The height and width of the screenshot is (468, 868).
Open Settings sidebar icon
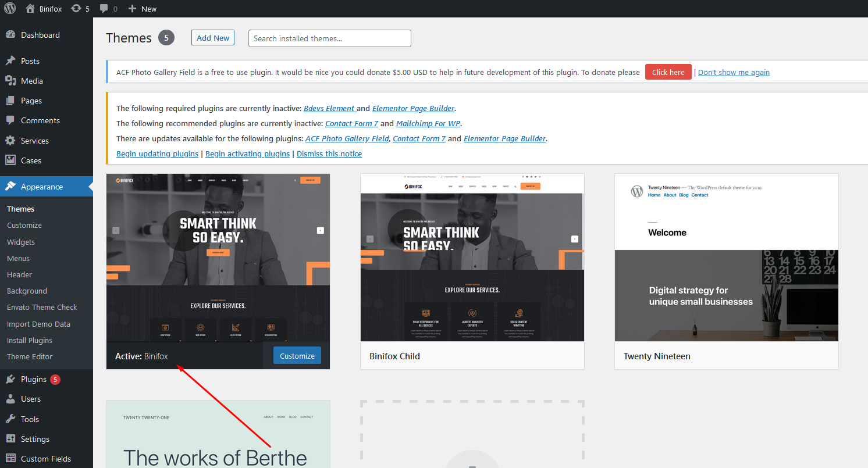pos(10,439)
